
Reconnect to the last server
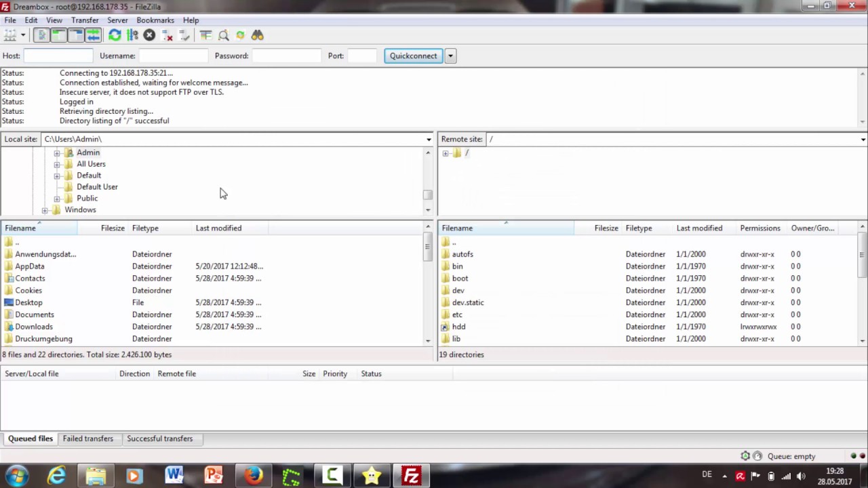pos(184,35)
